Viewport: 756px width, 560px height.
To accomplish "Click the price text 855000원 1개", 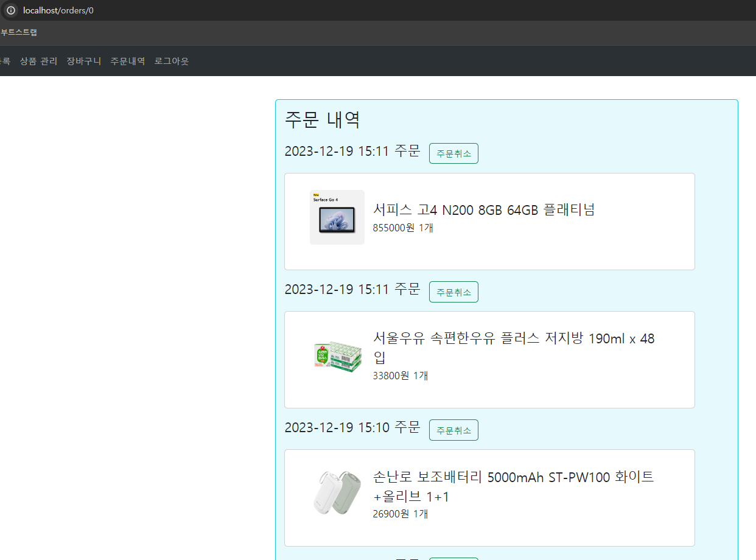I will 403,228.
